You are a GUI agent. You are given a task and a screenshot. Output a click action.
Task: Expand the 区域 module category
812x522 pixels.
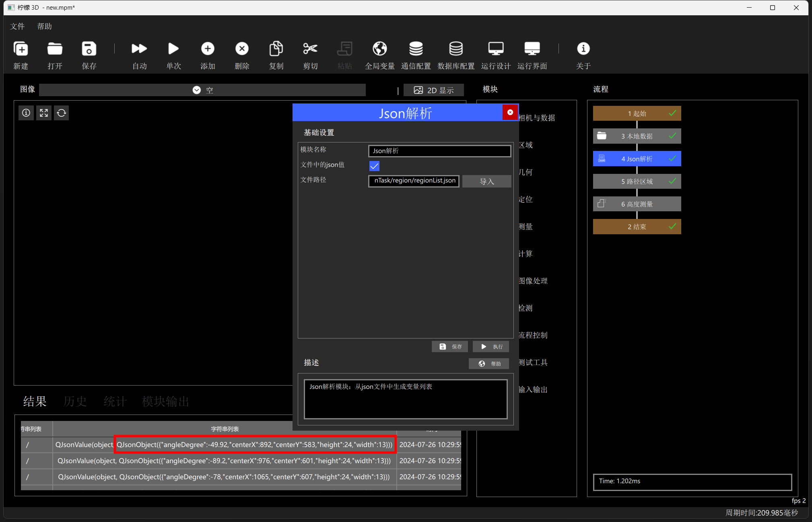(526, 145)
